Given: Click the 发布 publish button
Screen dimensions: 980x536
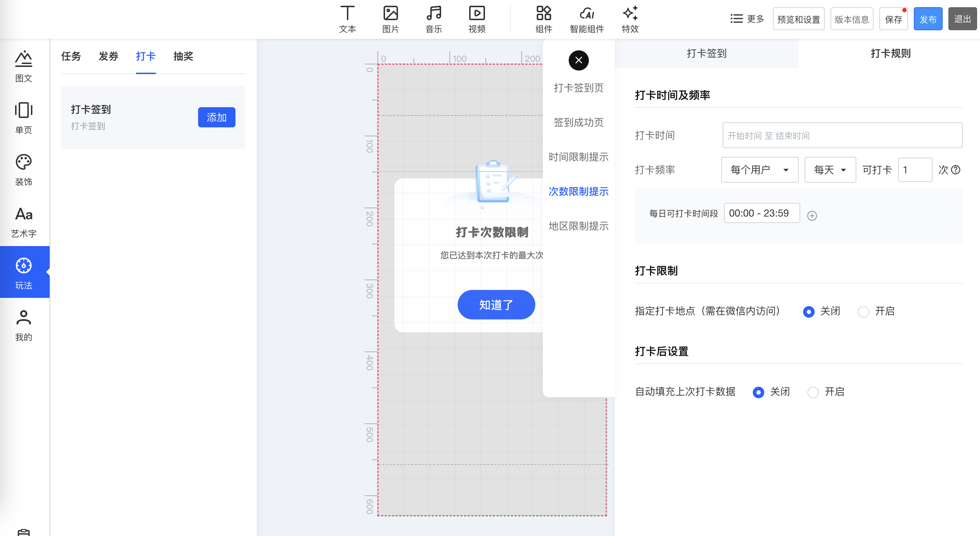Looking at the screenshot, I should [928, 19].
